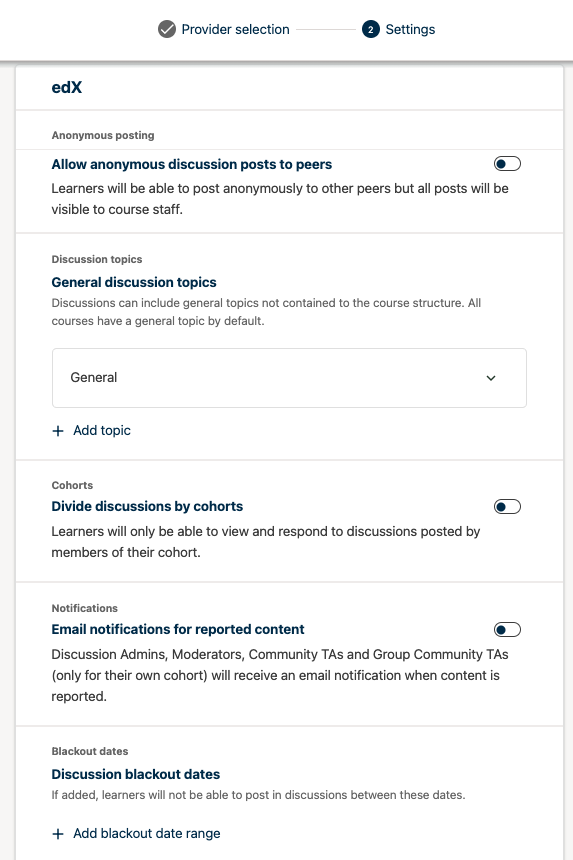Click the Provider selection checkmark icon

coord(167,29)
